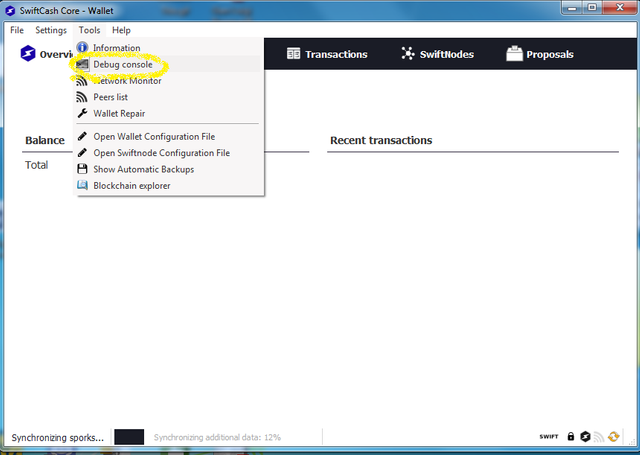Minimize the SwiftCash Core window
The width and height of the screenshot is (640, 455).
(572, 8)
